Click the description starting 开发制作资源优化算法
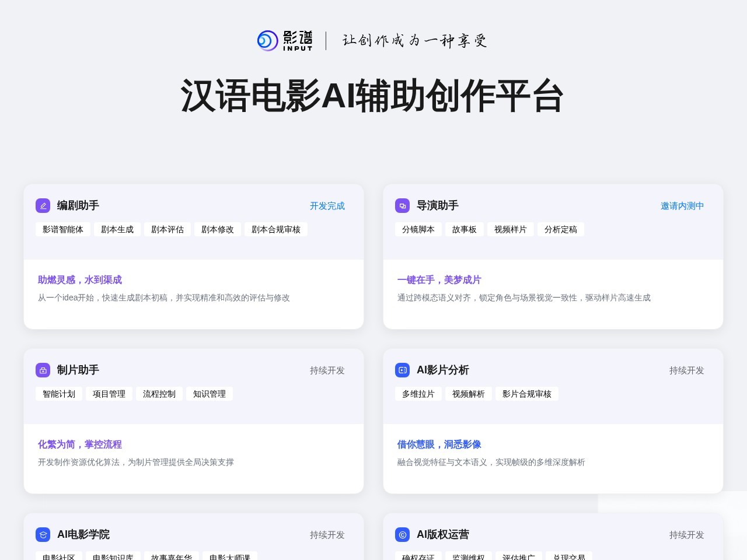Screen dimensions: 747x560 [x=136, y=463]
